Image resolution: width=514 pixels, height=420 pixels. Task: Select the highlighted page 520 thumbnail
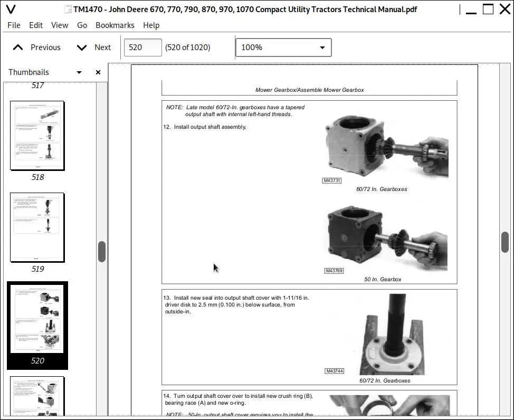tap(37, 319)
